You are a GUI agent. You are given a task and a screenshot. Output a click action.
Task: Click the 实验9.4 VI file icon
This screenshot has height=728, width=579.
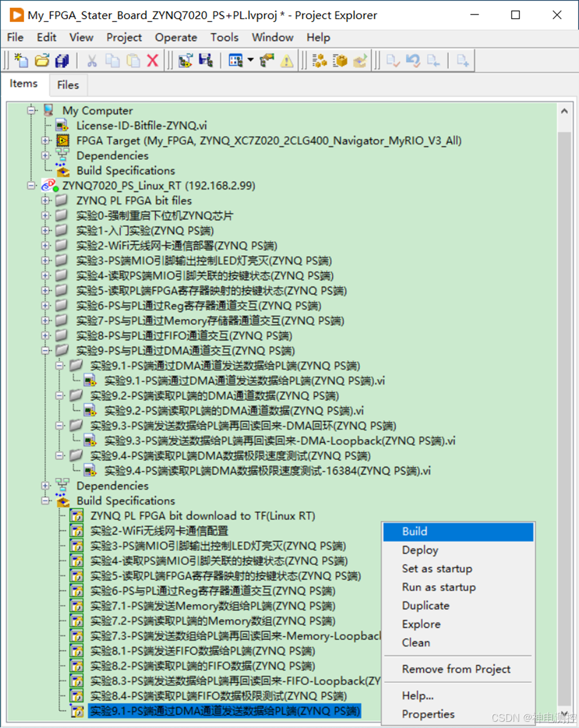tap(90, 470)
